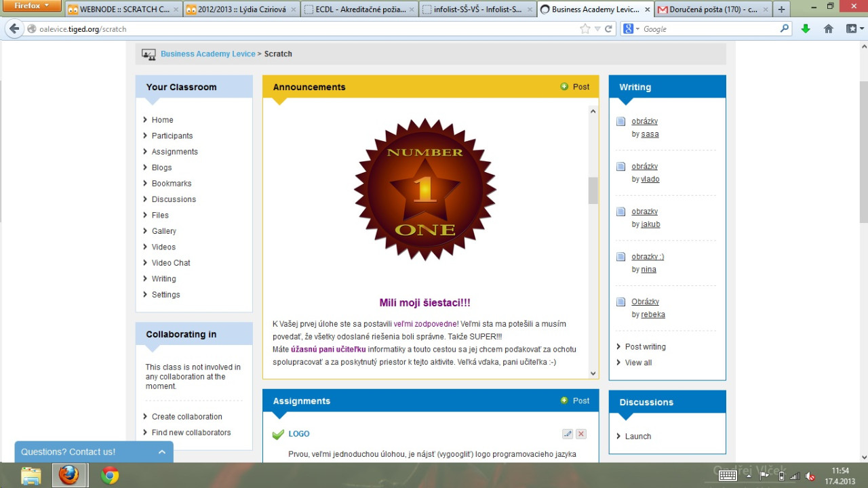Launch the Discussions panel
868x488 pixels.
[x=637, y=436]
